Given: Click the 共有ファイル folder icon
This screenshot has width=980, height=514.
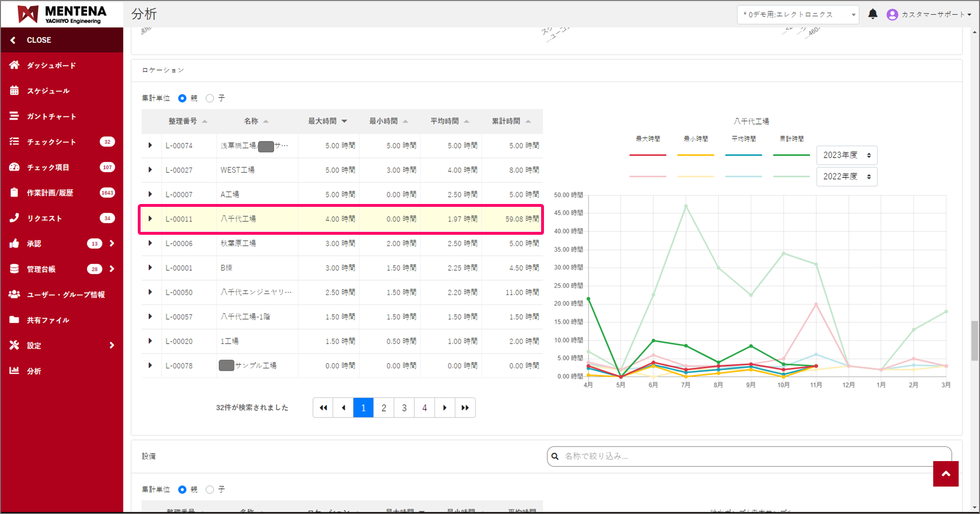Looking at the screenshot, I should (x=14, y=320).
